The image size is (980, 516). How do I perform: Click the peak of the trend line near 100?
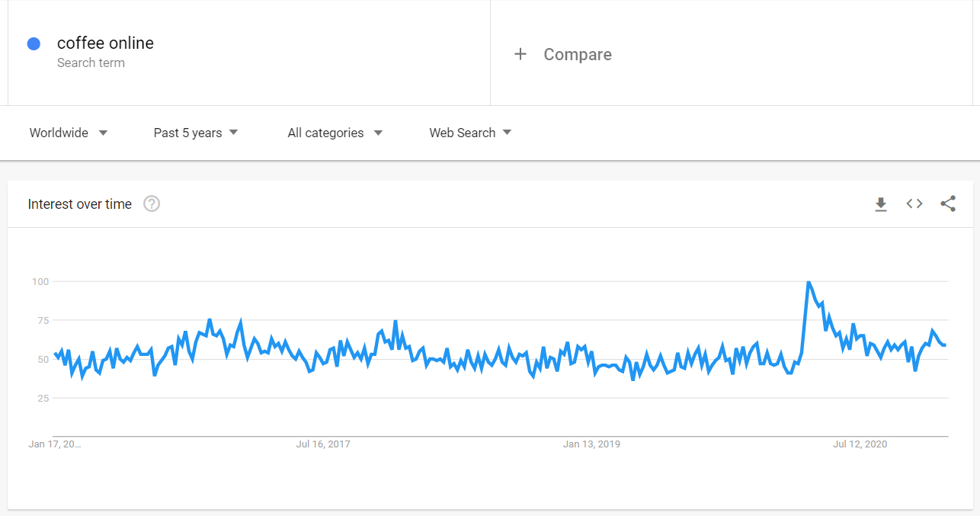pyautogui.click(x=809, y=282)
